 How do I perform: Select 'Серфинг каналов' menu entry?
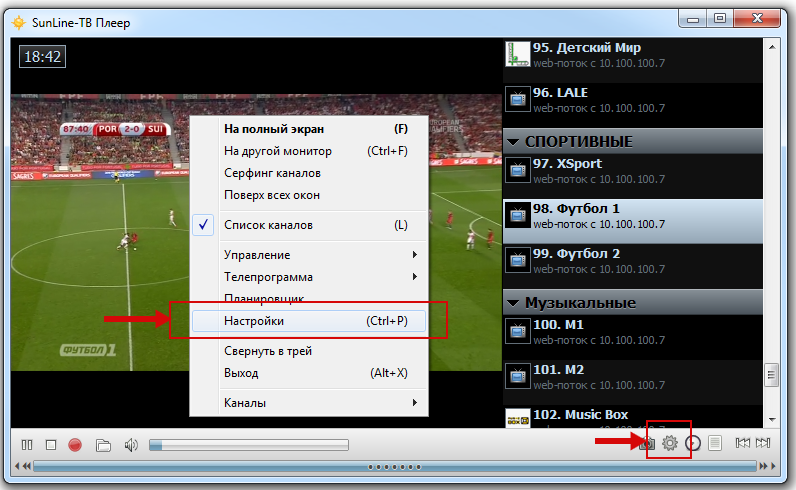click(310, 173)
